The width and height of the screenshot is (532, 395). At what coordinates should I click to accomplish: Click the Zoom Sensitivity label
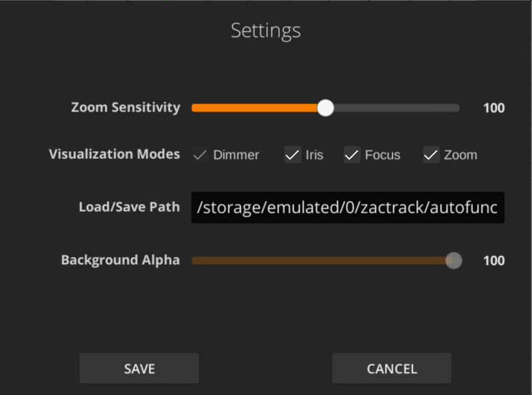[126, 107]
